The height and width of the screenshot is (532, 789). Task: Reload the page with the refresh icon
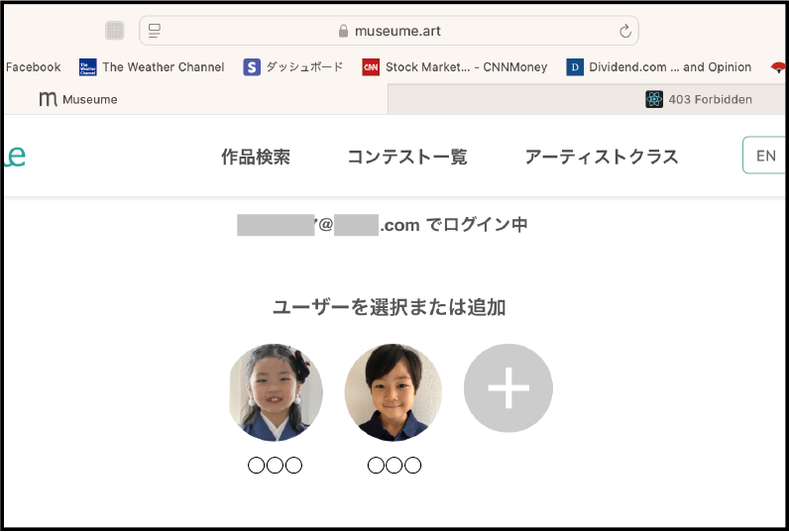(x=625, y=31)
